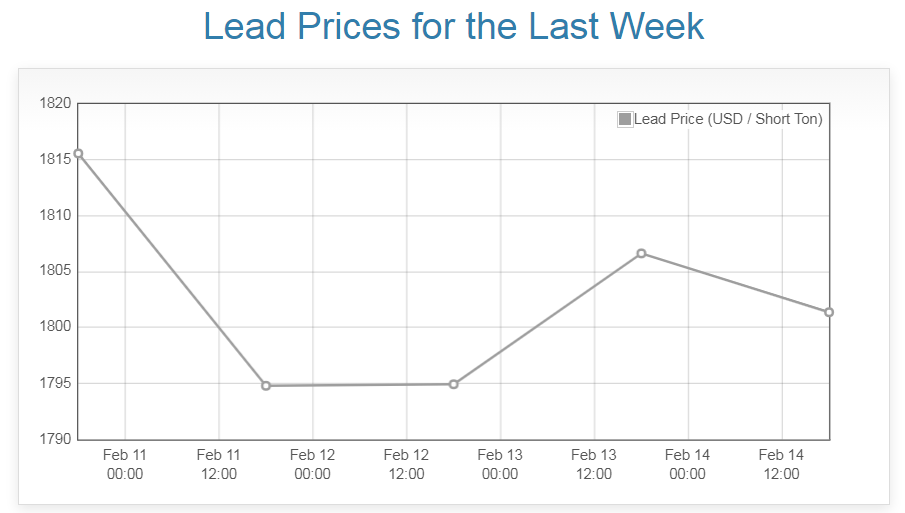The height and width of the screenshot is (513, 905).
Task: Click the "Feb 13 00:00" x-axis label
Action: pyautogui.click(x=500, y=464)
